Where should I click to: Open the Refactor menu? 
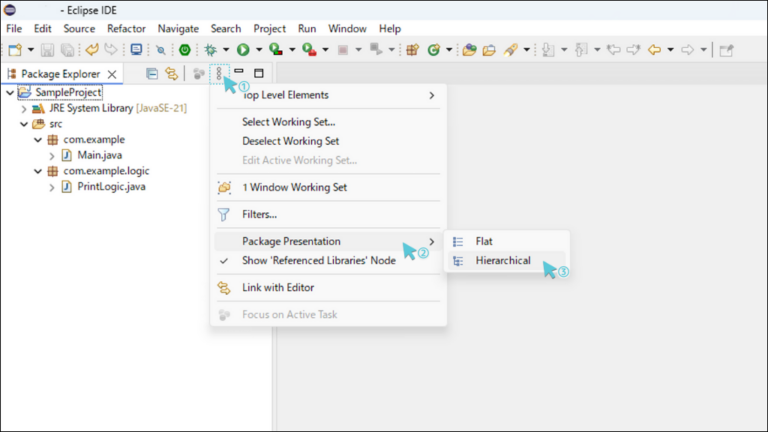[x=126, y=28]
